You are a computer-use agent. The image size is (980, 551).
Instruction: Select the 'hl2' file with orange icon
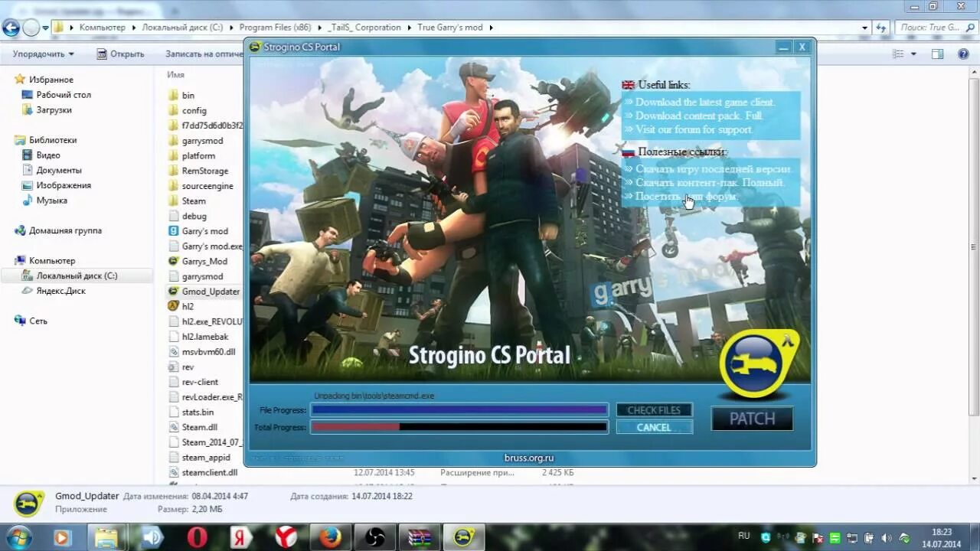pyautogui.click(x=188, y=306)
